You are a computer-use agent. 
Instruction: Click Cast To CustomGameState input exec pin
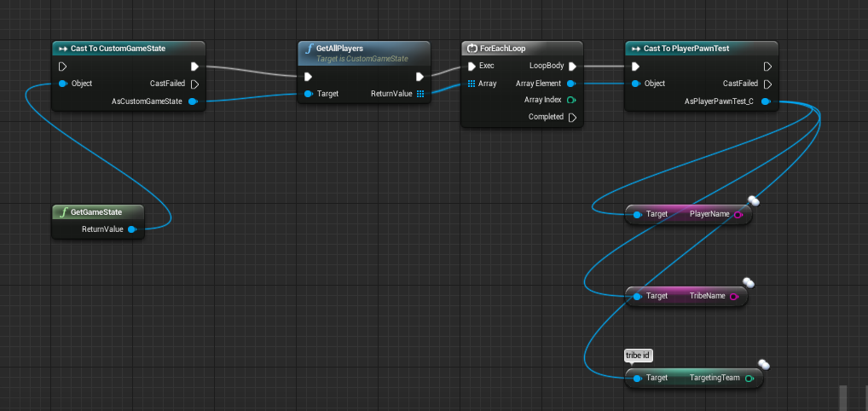(x=62, y=67)
